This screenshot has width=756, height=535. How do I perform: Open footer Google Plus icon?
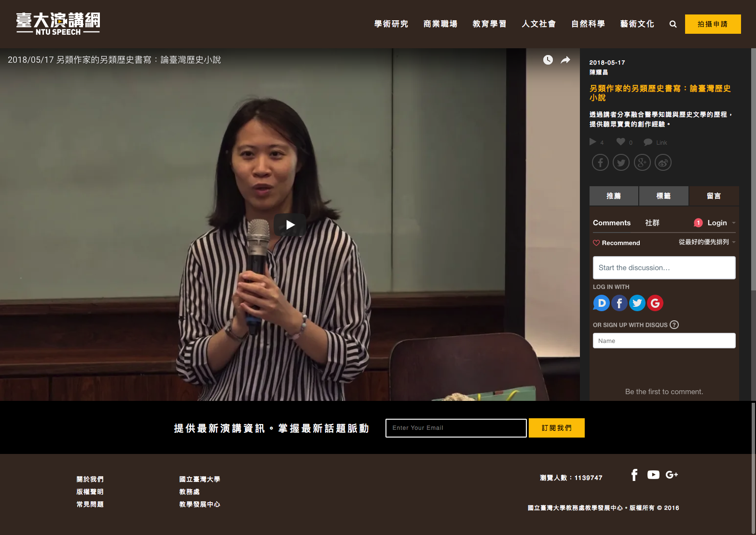tap(672, 475)
